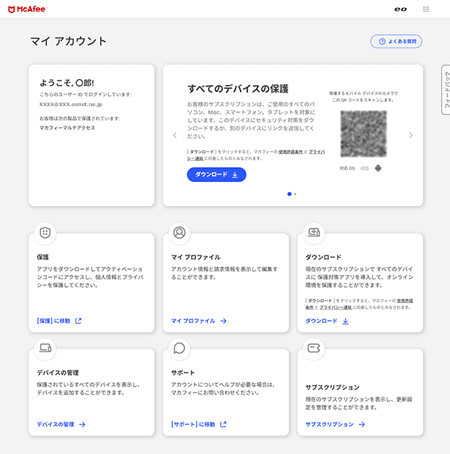The width and height of the screenshot is (450, 454).
Task: Open 使用許諾条件 link in banner
Action: click(291, 152)
